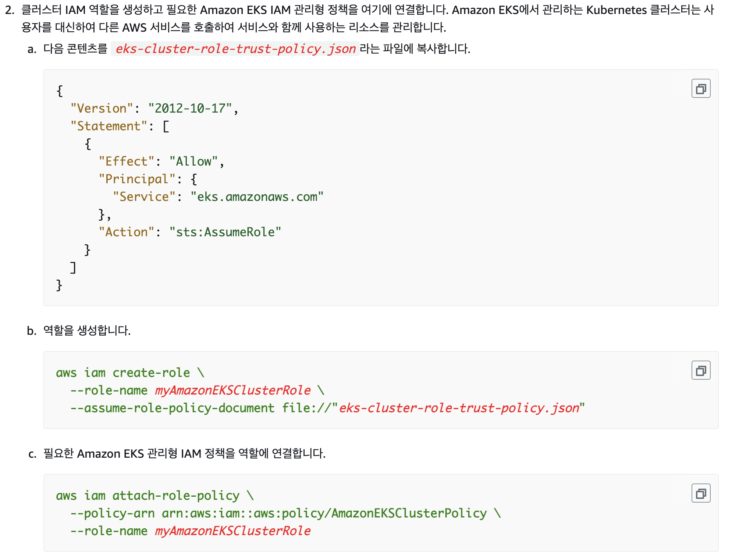Image resolution: width=746 pixels, height=560 pixels.
Task: Copy the trust policy JSON code block
Action: (700, 89)
